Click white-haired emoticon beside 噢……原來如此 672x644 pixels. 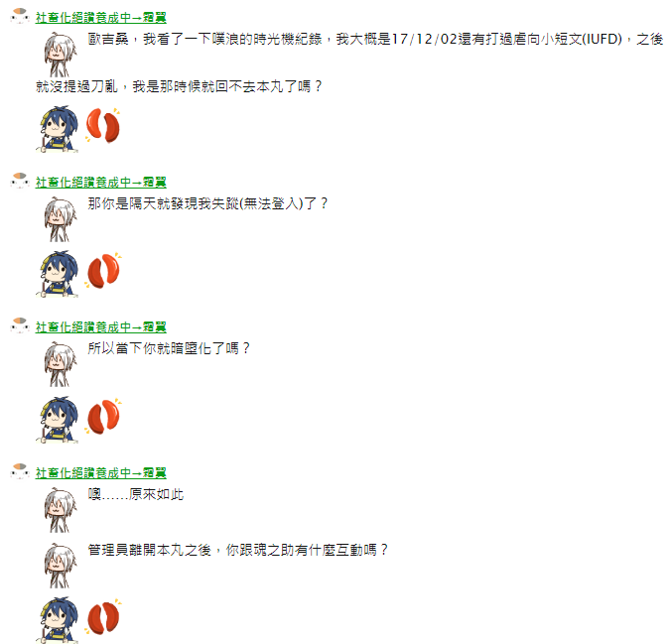coord(61,509)
